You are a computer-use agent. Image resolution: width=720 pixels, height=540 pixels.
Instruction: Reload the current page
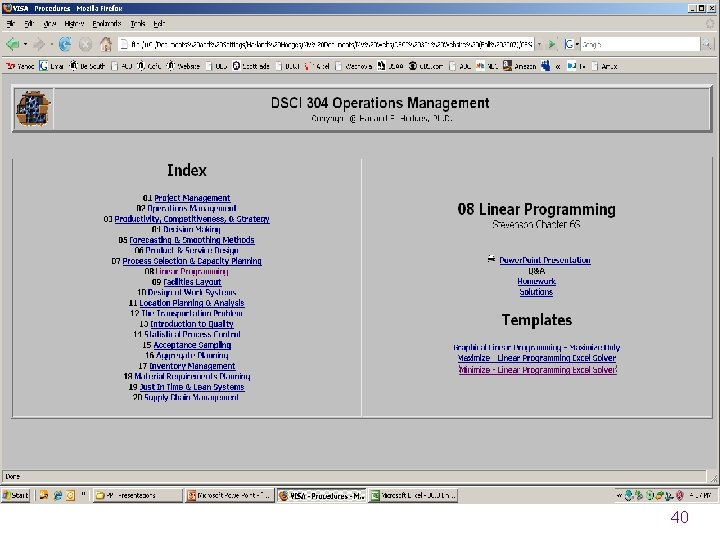point(65,44)
